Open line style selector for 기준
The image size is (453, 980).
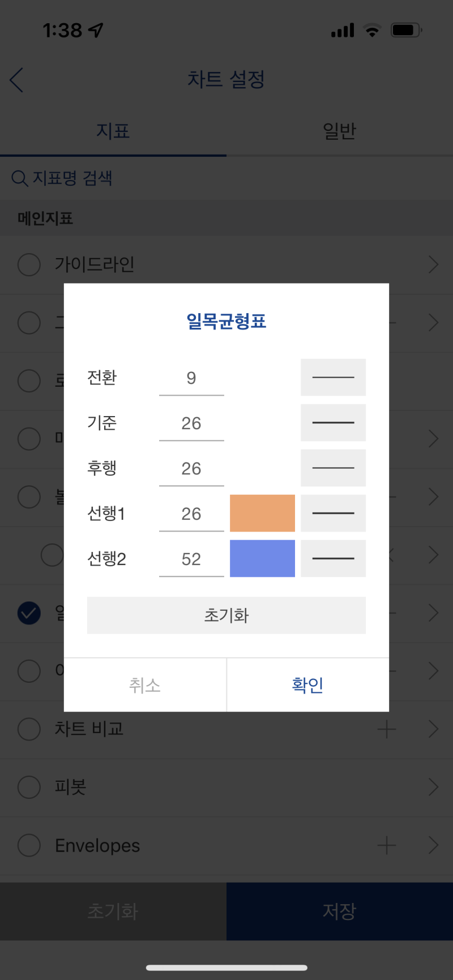333,422
